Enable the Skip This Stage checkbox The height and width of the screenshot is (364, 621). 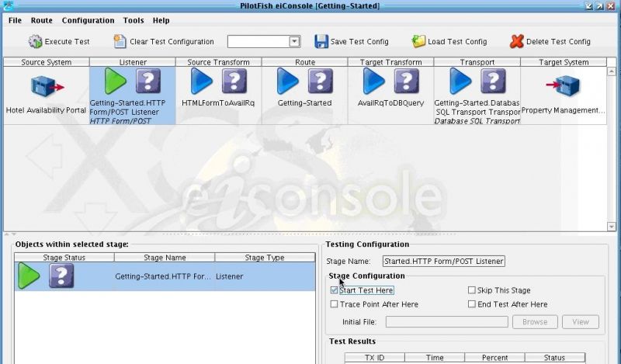[472, 290]
